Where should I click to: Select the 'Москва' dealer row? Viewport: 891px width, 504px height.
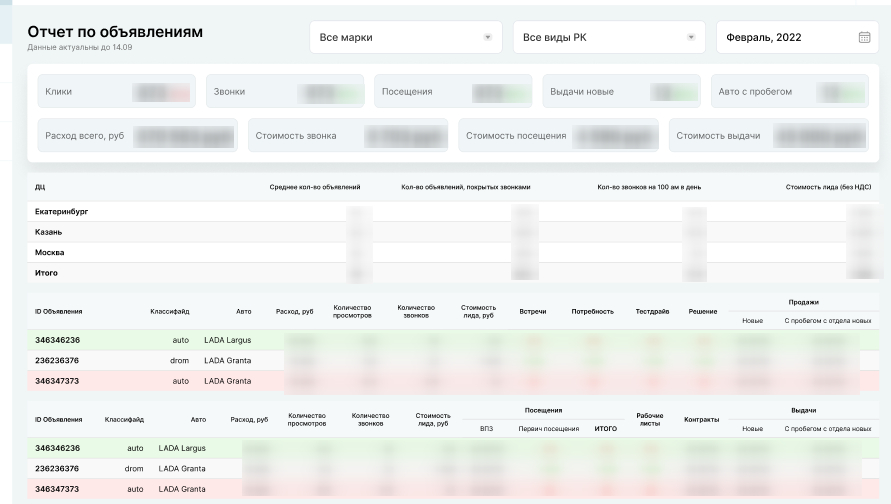tap(453, 252)
